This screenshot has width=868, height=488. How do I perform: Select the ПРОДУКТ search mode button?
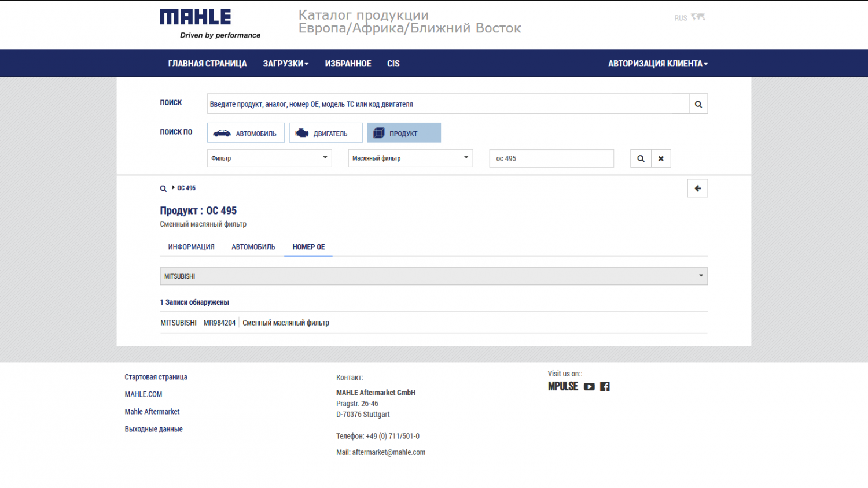404,133
